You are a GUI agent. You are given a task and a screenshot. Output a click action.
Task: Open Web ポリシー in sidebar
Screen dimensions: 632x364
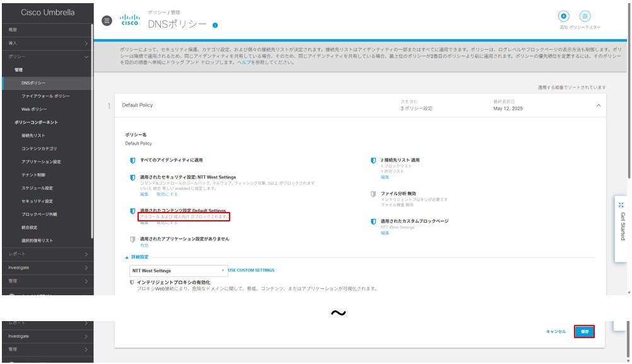click(x=34, y=109)
